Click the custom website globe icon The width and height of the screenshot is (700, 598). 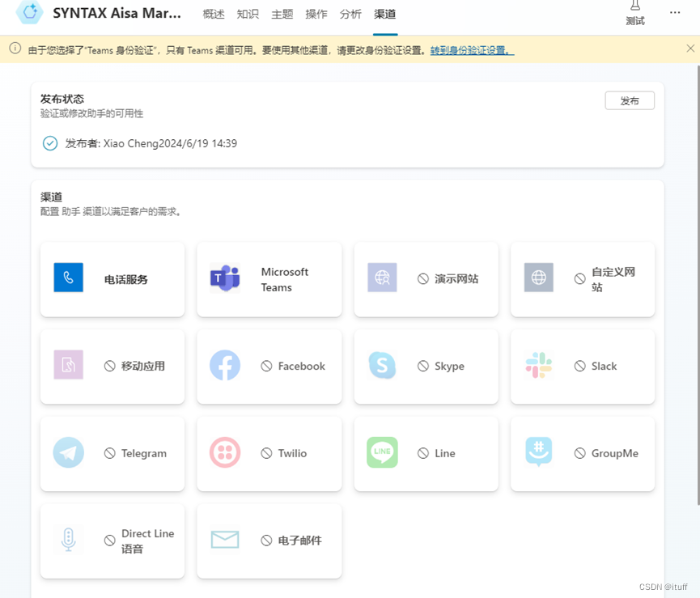[x=539, y=277]
